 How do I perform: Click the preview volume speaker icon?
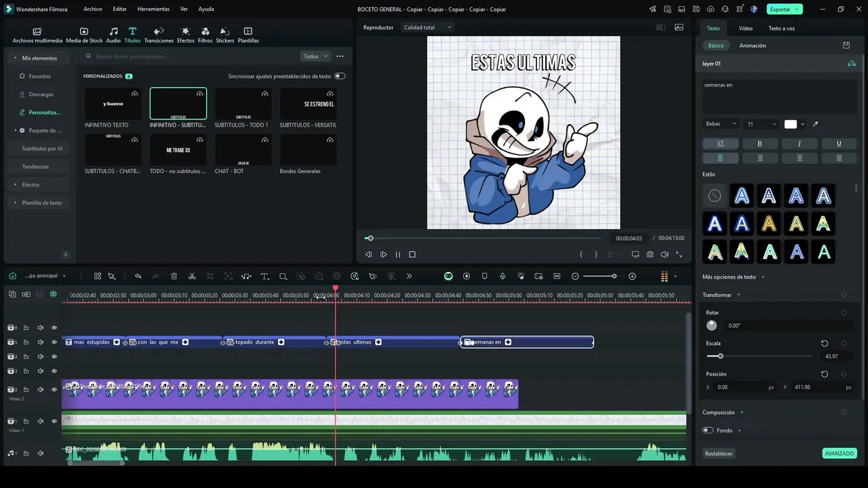click(x=665, y=255)
